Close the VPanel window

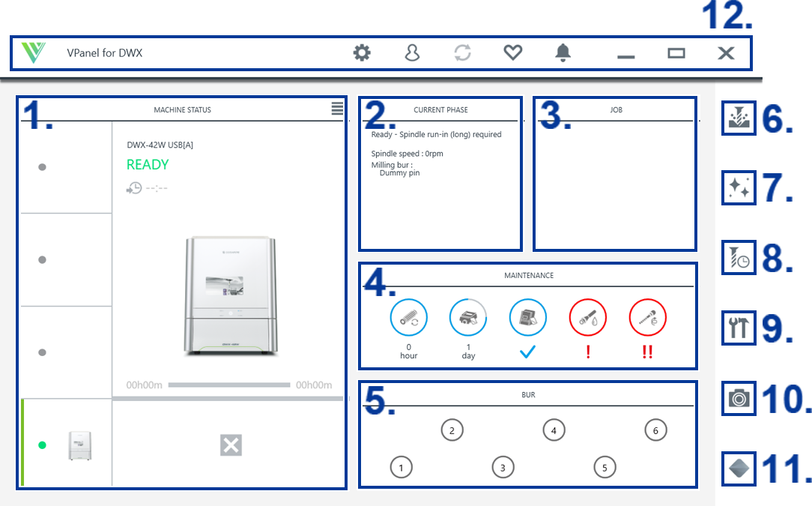[726, 53]
